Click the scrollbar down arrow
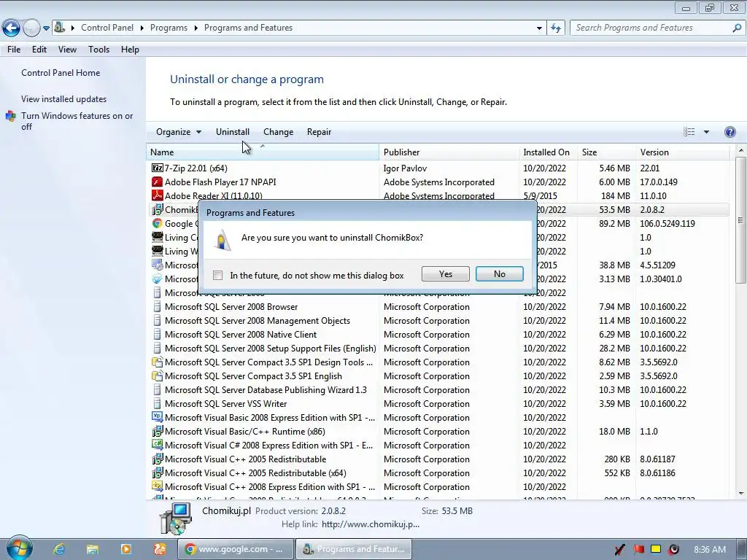747x560 pixels. point(740,494)
